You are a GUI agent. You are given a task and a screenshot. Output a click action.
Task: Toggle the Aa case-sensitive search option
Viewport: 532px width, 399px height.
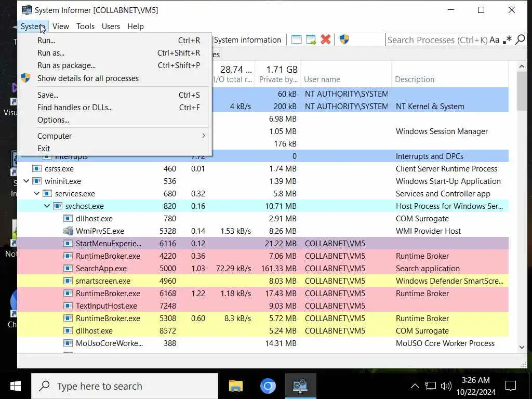[495, 40]
